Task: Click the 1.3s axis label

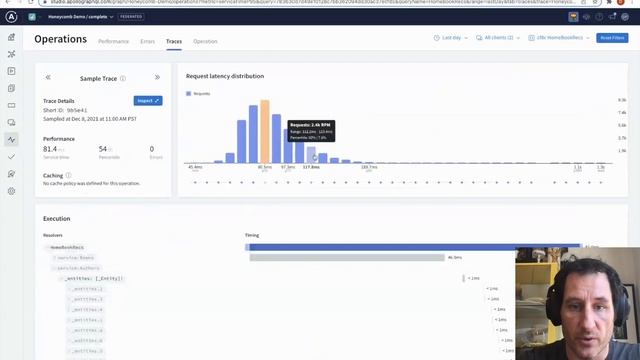Action: [601, 167]
